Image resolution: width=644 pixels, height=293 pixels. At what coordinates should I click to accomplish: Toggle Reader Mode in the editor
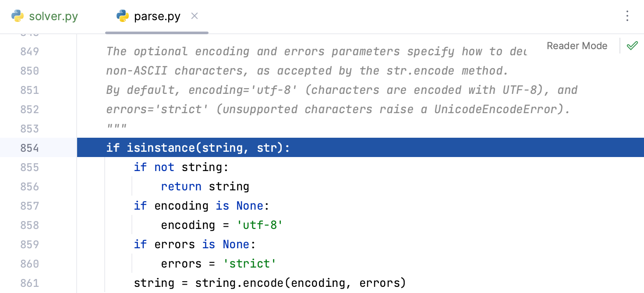pyautogui.click(x=577, y=46)
